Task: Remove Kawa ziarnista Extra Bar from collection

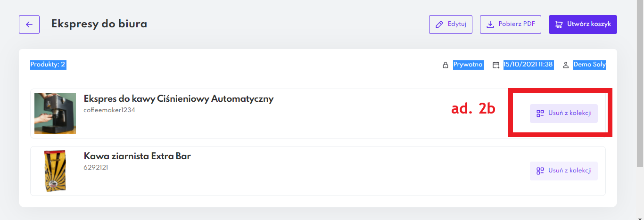Action: click(564, 171)
